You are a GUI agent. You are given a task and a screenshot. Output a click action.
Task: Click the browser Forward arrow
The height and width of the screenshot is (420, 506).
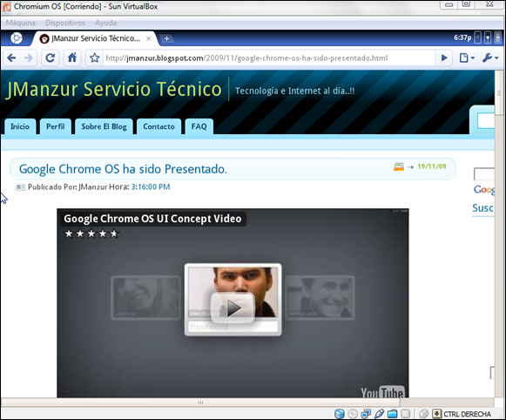[x=29, y=58]
